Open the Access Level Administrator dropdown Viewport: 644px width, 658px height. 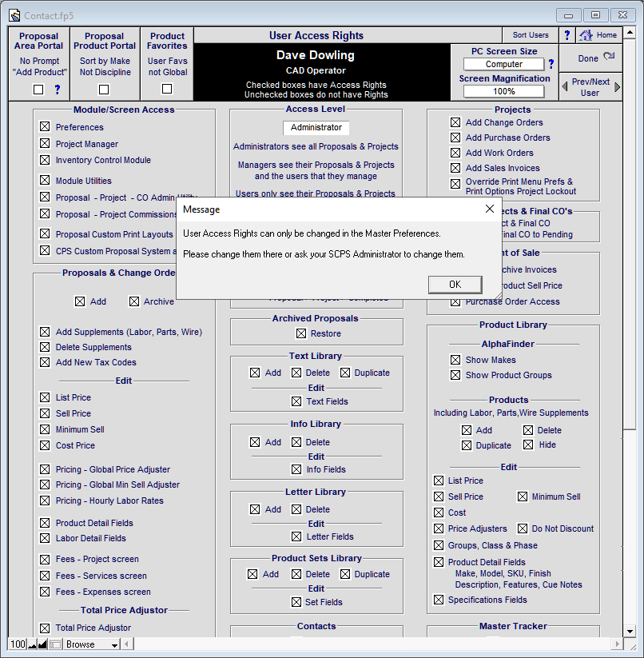(316, 128)
